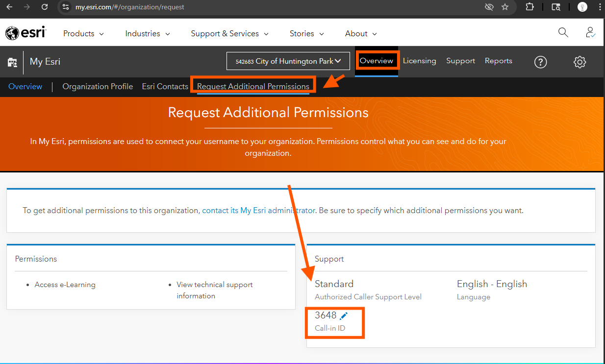605x364 pixels.
Task: Click the My Esri title text
Action: tap(45, 62)
